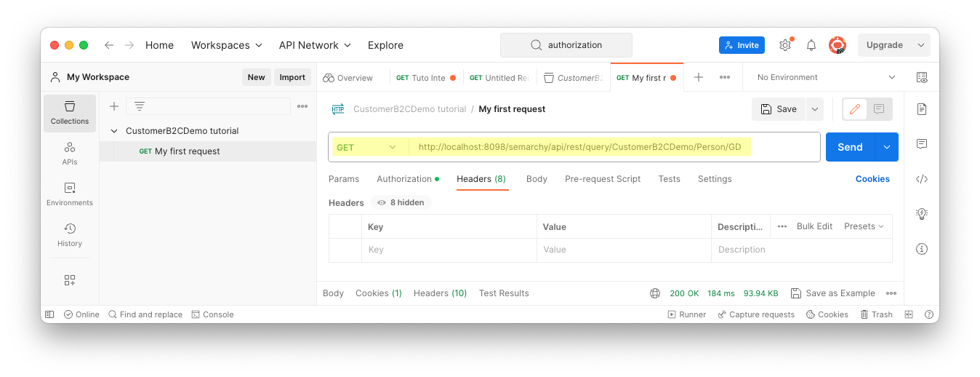
Task: Switch to the Authorization tab
Action: point(407,179)
